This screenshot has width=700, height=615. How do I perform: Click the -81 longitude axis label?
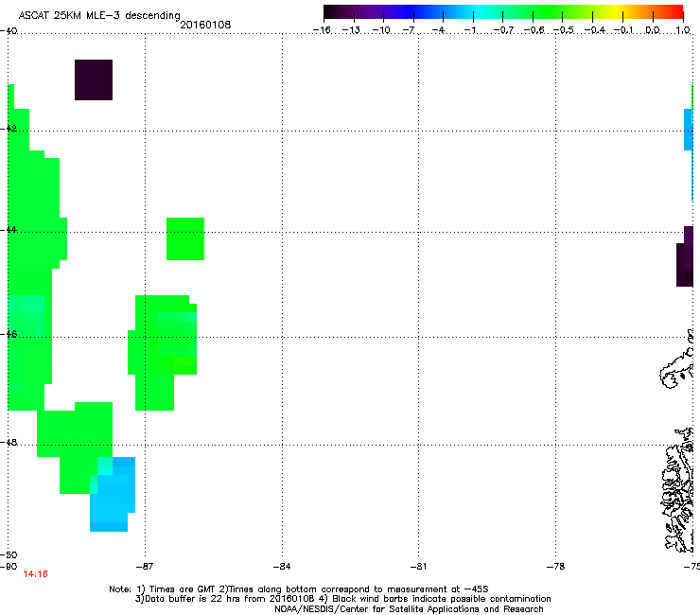418,567
